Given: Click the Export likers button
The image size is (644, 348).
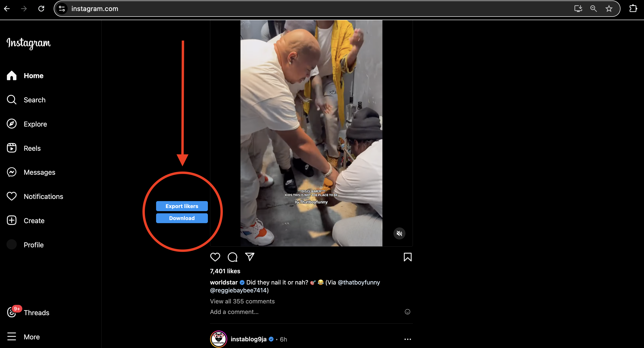Looking at the screenshot, I should pyautogui.click(x=182, y=206).
